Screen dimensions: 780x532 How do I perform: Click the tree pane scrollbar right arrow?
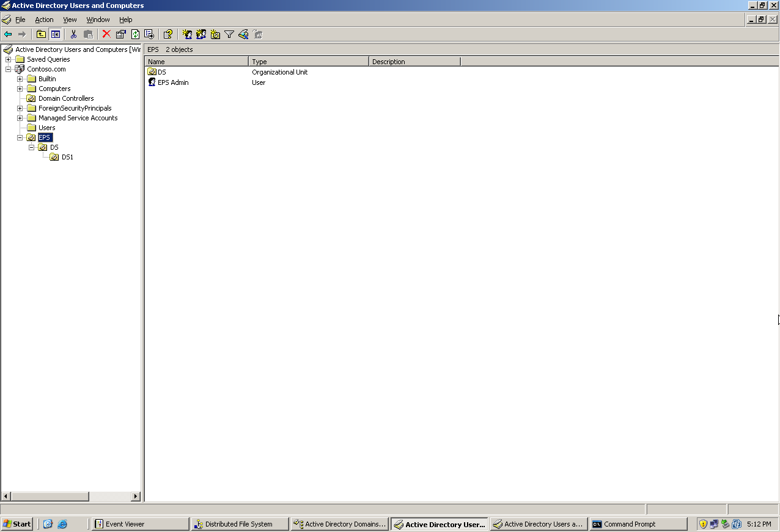136,497
